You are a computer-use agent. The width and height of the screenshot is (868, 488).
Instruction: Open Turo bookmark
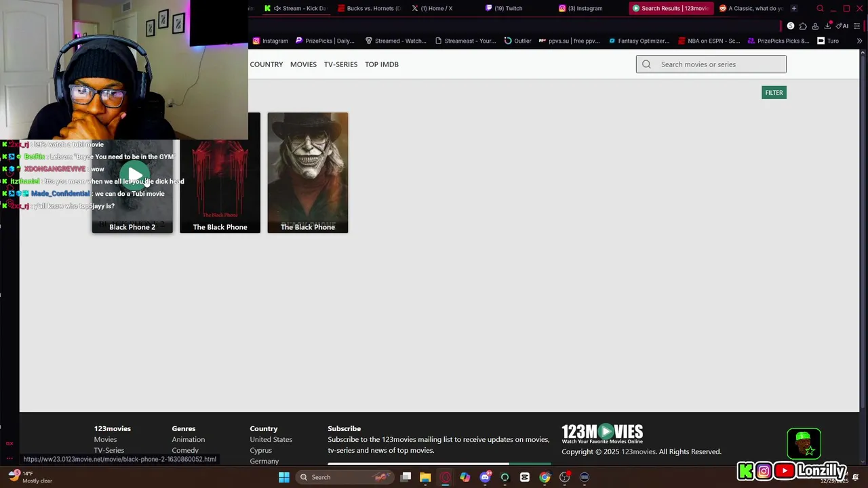pyautogui.click(x=828, y=41)
